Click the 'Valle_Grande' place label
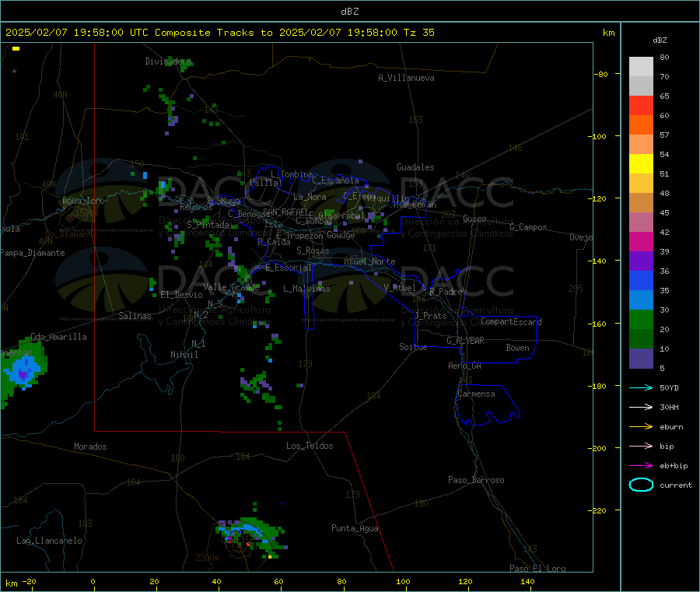Screen dimensions: 700x592 pyautogui.click(x=231, y=286)
